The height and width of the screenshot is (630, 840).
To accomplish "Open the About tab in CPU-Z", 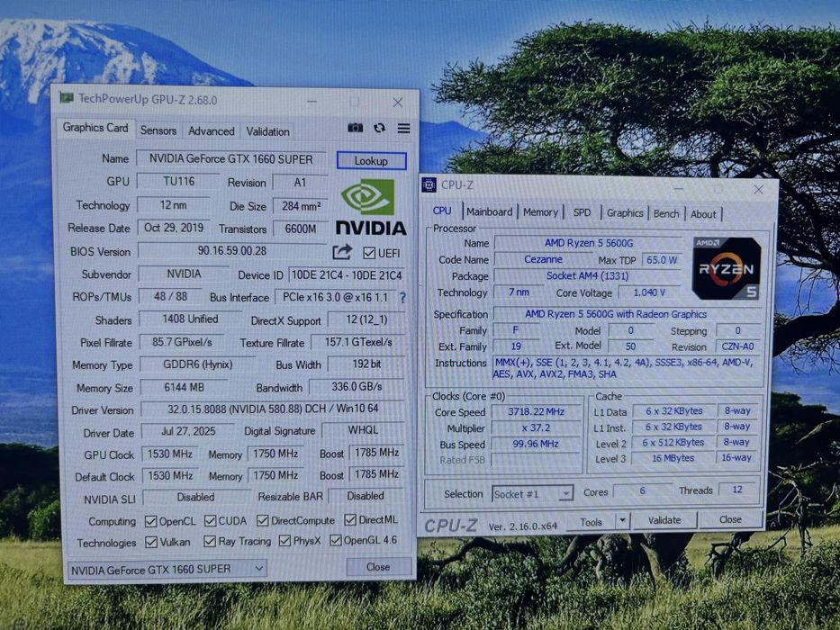I will [x=703, y=214].
